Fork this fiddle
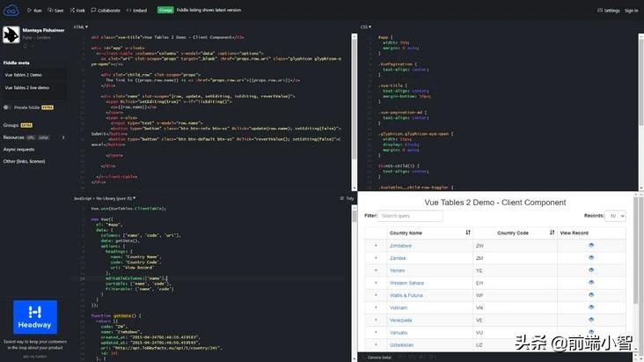Viewport: 644px width, 362px height. (x=78, y=11)
